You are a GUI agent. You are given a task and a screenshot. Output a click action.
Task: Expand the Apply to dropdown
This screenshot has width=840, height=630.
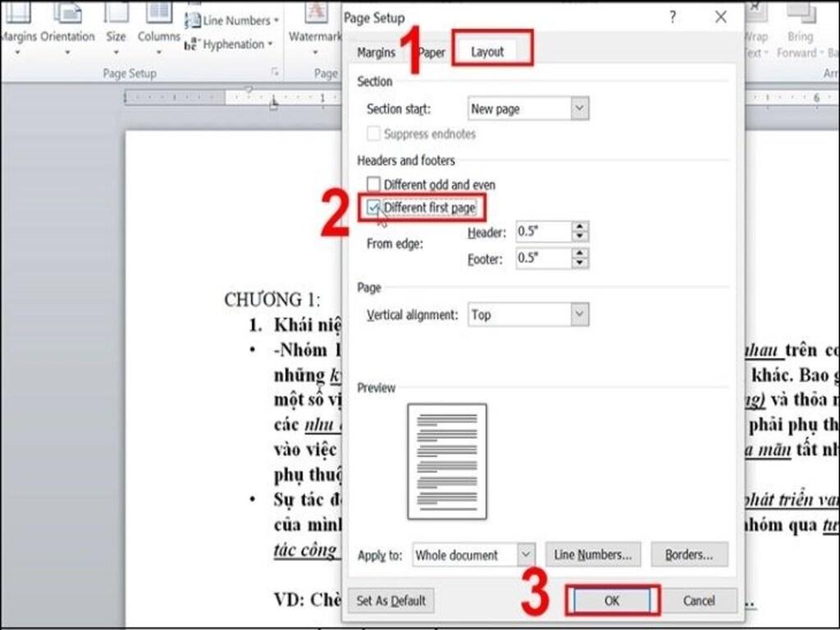click(x=526, y=555)
